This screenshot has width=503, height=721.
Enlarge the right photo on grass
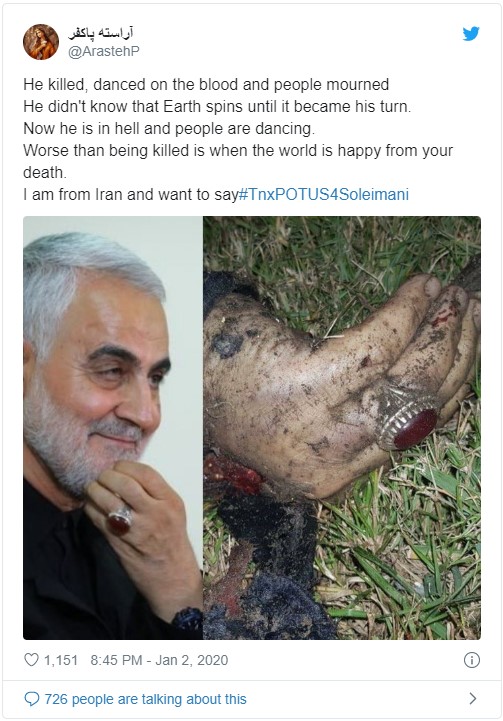click(x=342, y=428)
